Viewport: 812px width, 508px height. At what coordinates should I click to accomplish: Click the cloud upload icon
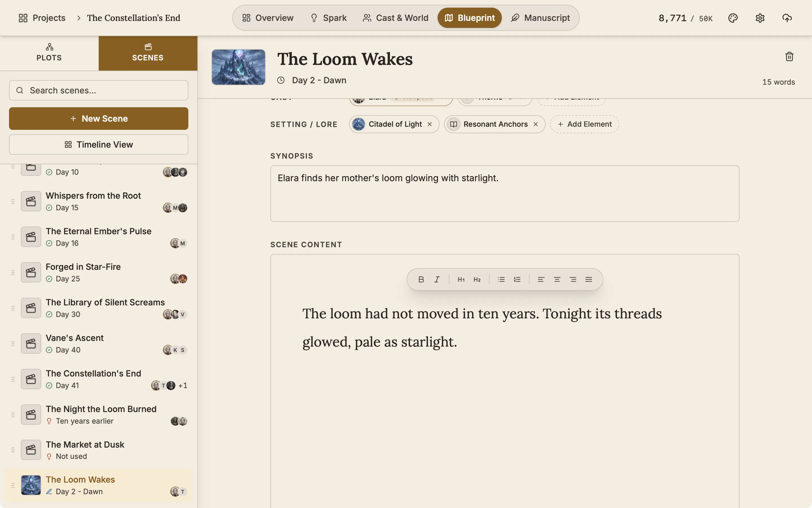(787, 18)
